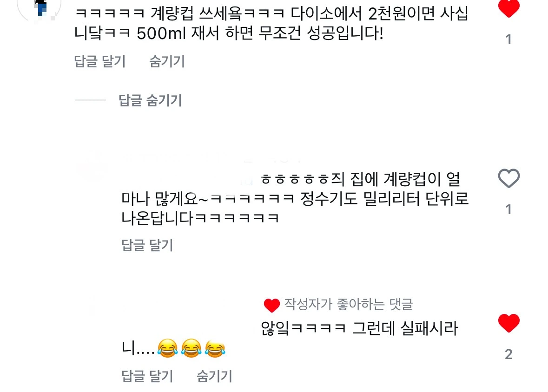View like count under the outlined heart

pos(508,209)
